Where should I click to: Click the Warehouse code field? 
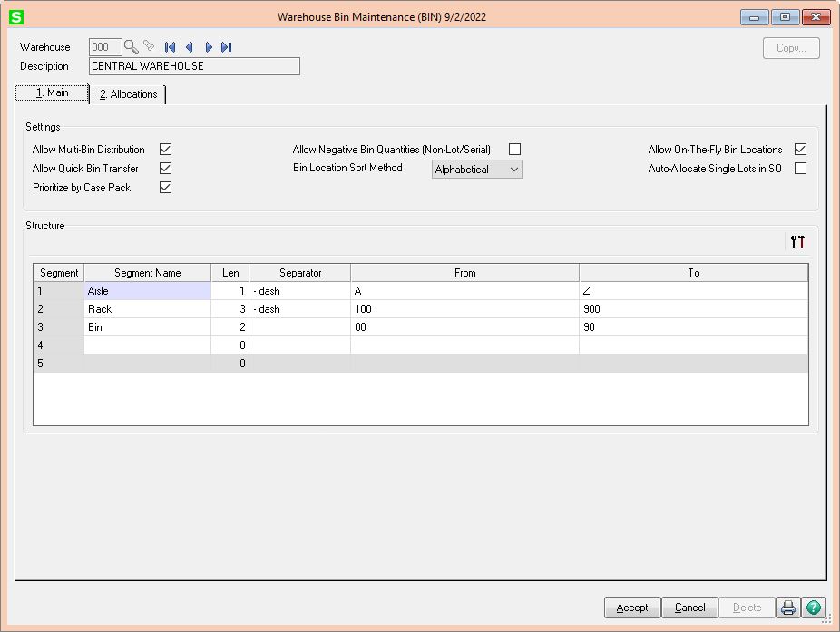105,47
